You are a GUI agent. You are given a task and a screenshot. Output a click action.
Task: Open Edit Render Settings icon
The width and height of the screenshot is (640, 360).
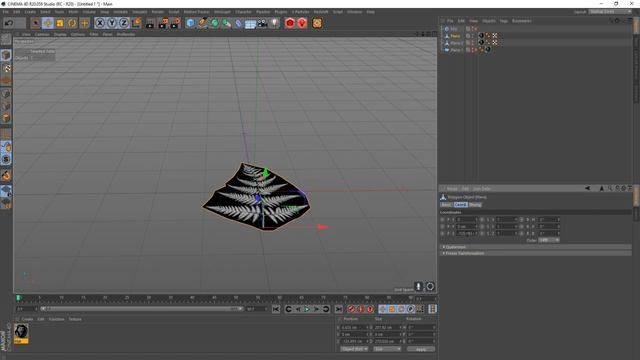click(x=176, y=23)
